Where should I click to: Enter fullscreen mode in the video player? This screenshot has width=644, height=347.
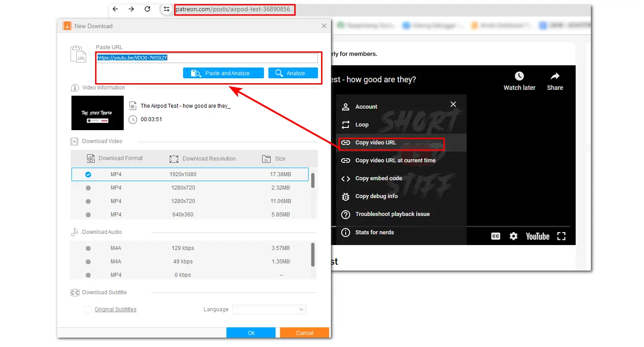click(x=561, y=236)
